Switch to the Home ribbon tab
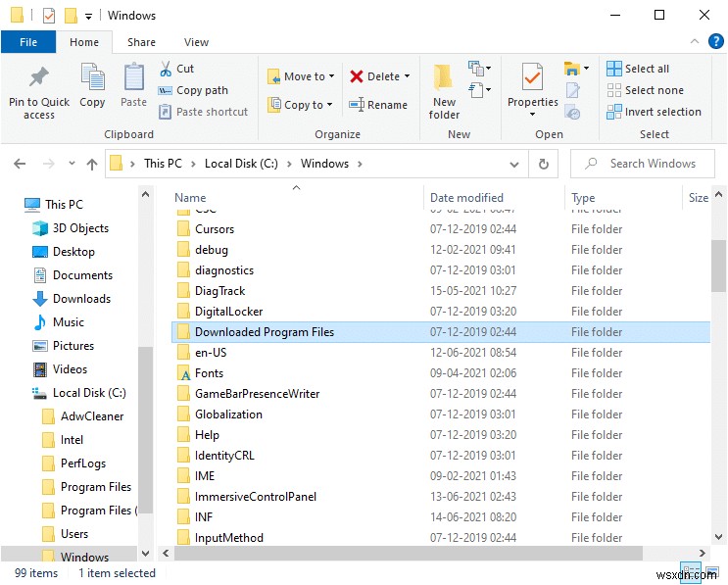 [84, 42]
